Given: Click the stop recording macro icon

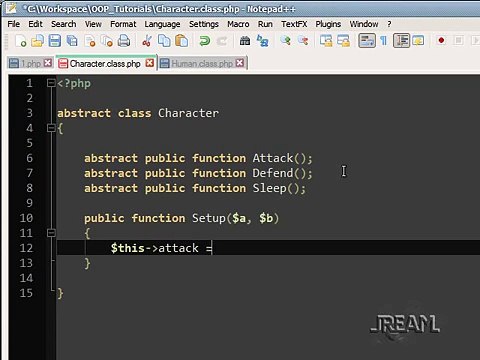Looking at the screenshot, I should coord(459,41).
